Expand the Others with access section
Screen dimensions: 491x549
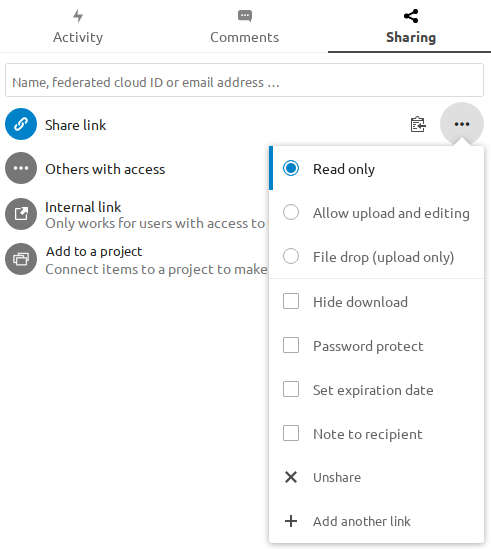(x=105, y=169)
